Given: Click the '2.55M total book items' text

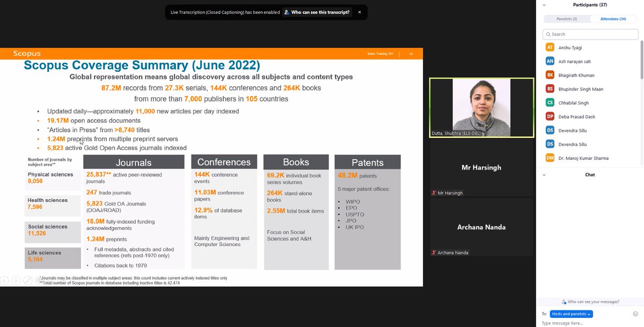Looking at the screenshot, I should click(295, 211).
